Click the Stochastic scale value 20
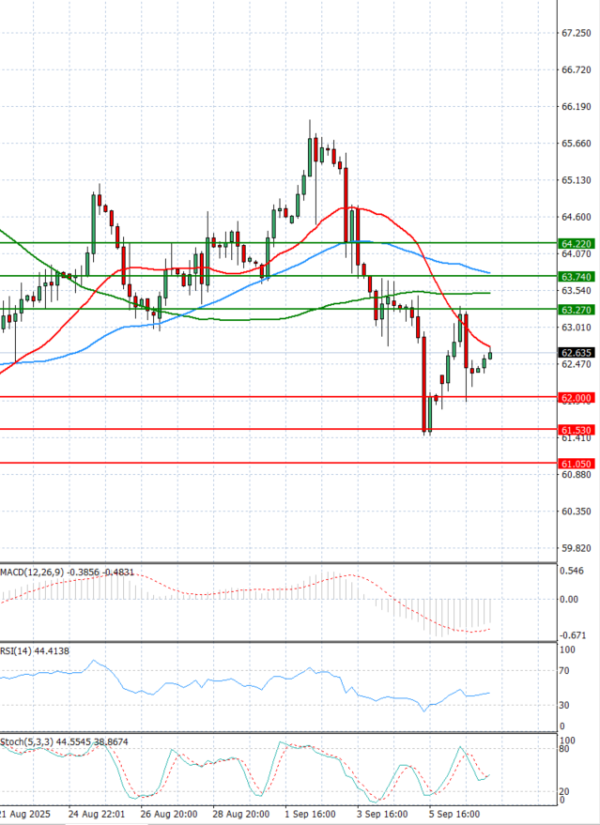The image size is (600, 825). pyautogui.click(x=565, y=792)
